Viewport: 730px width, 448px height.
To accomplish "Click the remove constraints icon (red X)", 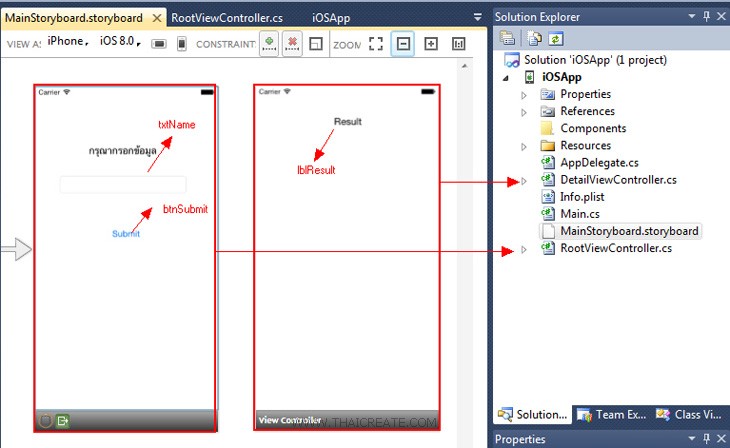I will 292,44.
